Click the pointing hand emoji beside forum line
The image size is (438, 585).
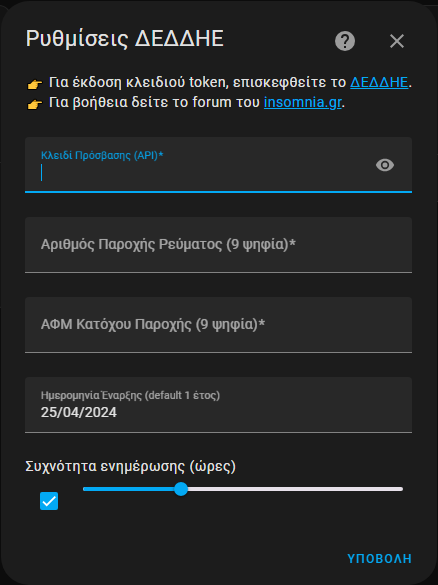pos(34,104)
